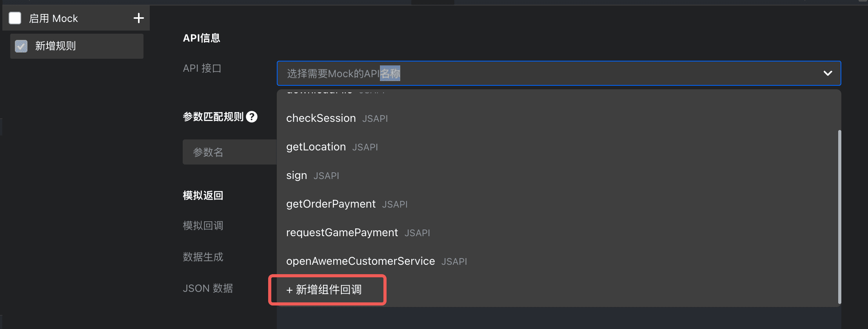Click the 模拟回调 label
Screen dimensions: 868x329
[203, 226]
